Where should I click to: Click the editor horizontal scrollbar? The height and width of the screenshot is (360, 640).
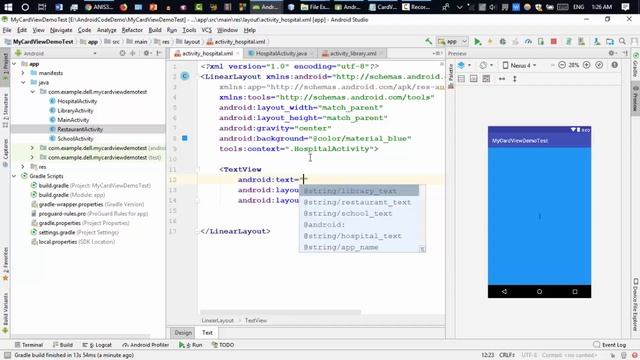pyautogui.click(x=282, y=312)
